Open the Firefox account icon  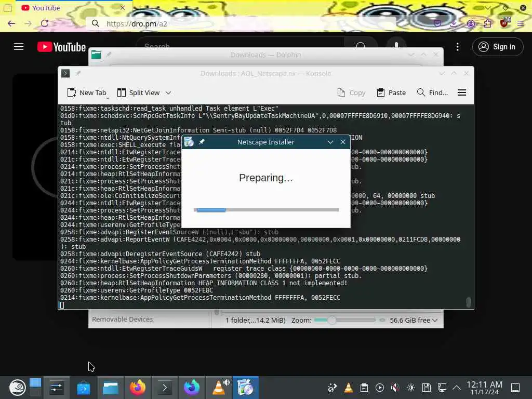pos(471,23)
